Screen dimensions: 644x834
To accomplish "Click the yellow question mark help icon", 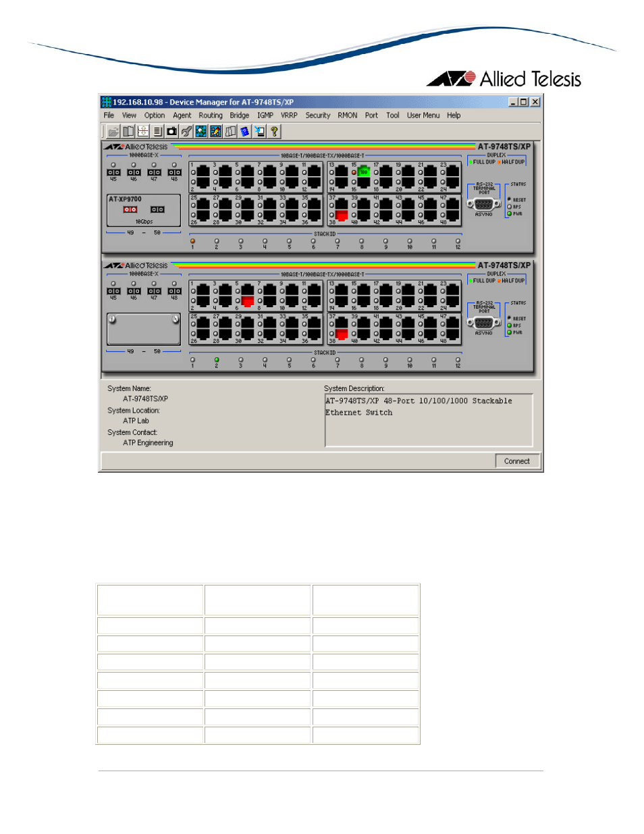I will (275, 132).
